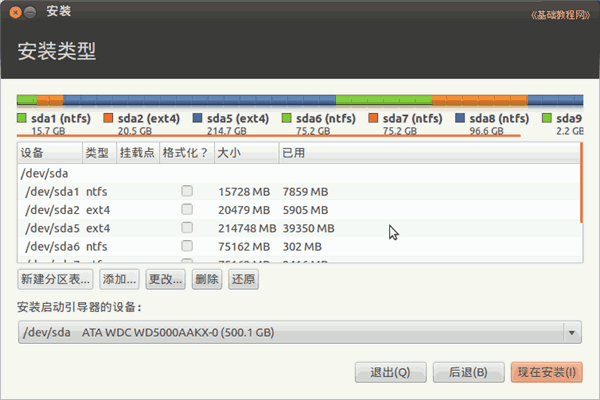Viewport: 600px width, 400px height.
Task: Click the sda8 (ntfs) legend label
Action: (499, 118)
